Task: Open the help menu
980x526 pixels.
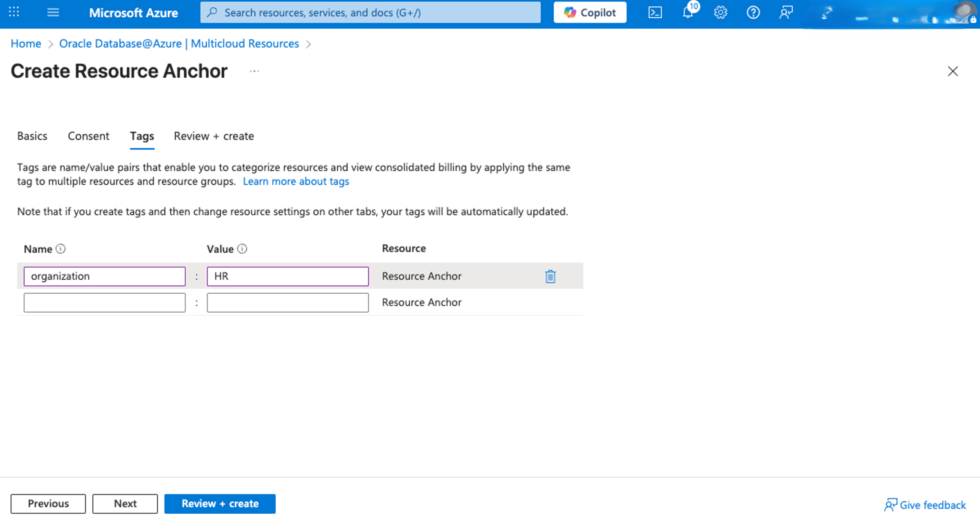Action: point(753,13)
